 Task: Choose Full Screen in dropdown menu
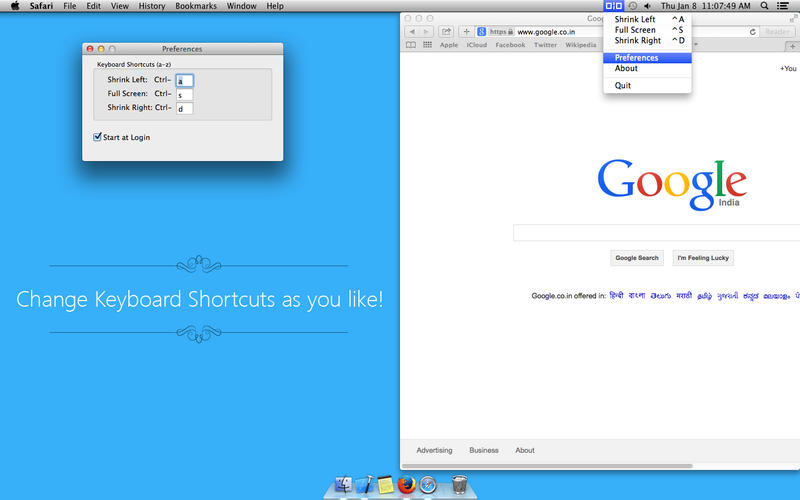click(x=647, y=30)
